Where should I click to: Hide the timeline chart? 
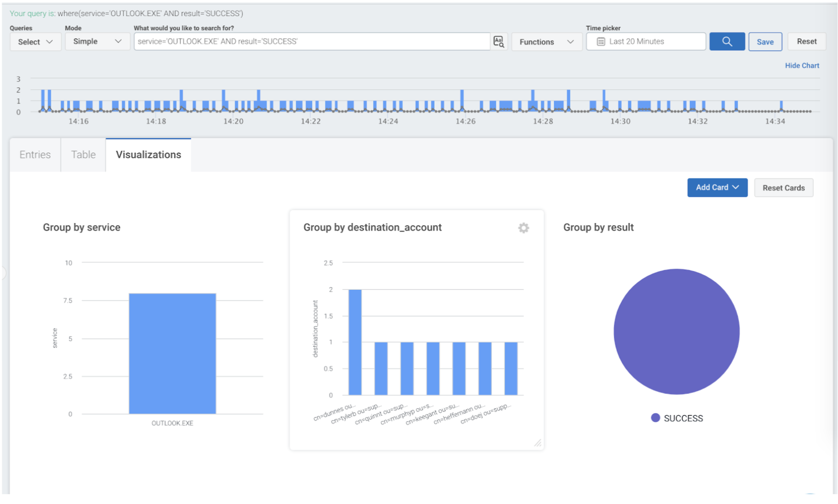(x=801, y=66)
